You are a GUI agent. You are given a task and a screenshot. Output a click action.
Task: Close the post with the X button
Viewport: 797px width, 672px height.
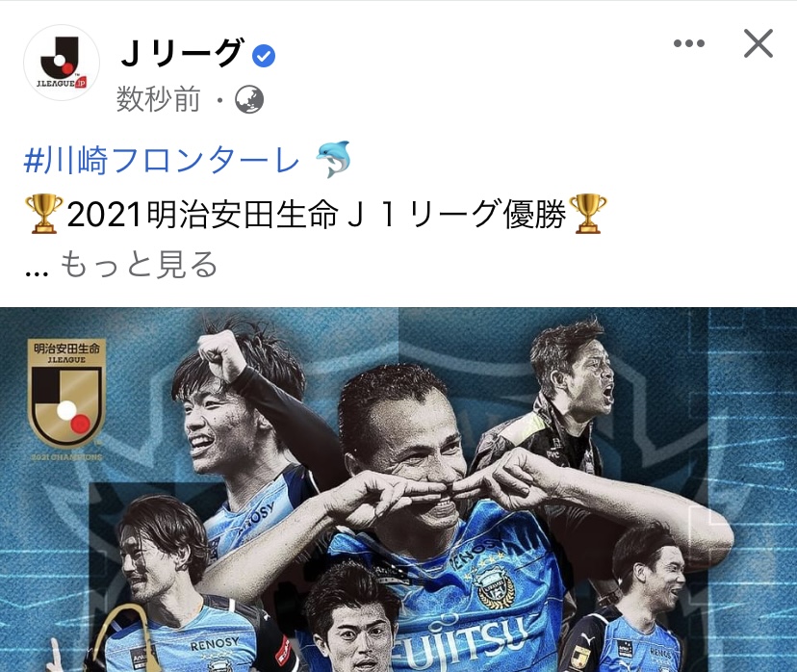click(x=758, y=43)
